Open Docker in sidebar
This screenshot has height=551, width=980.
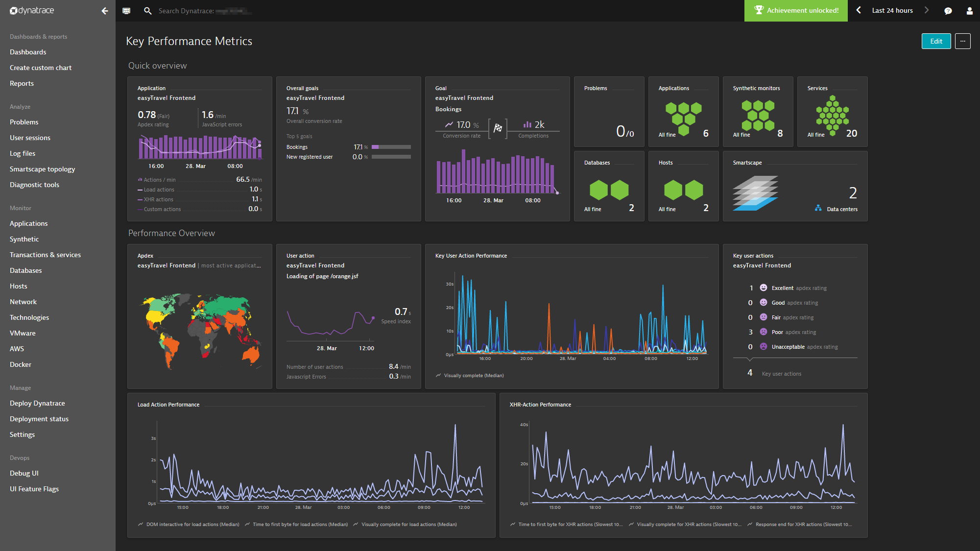(20, 364)
